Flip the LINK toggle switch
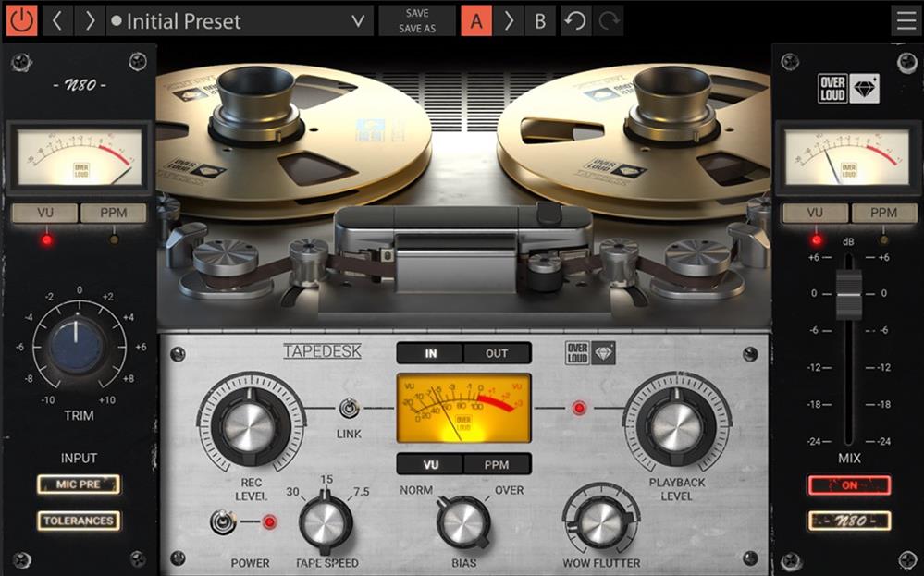 [349, 408]
